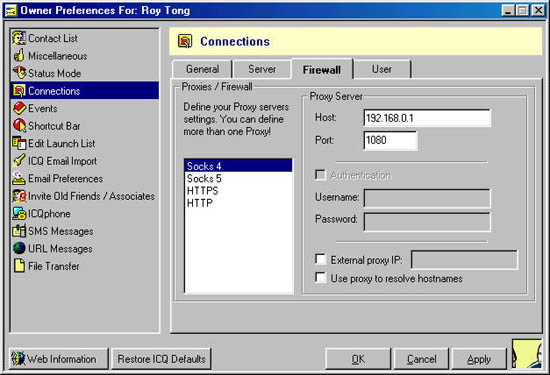This screenshot has width=550, height=375.
Task: Select Socks 4 proxy type
Action: [238, 166]
